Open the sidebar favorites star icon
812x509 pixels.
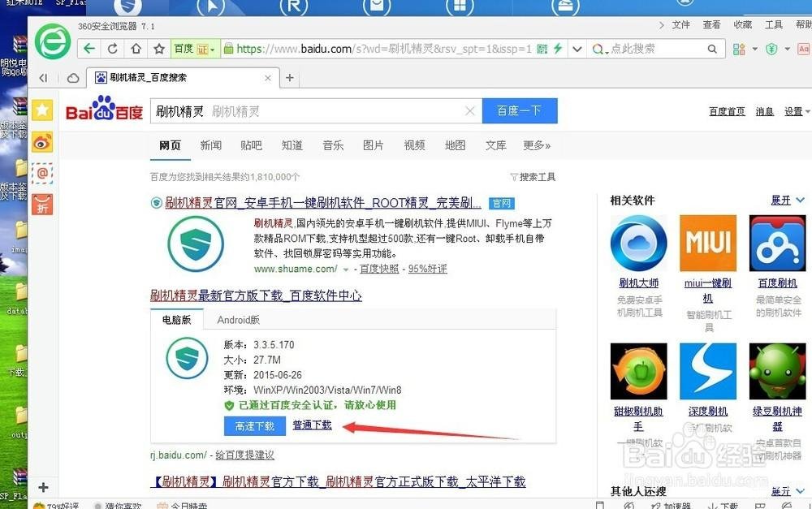(42, 110)
